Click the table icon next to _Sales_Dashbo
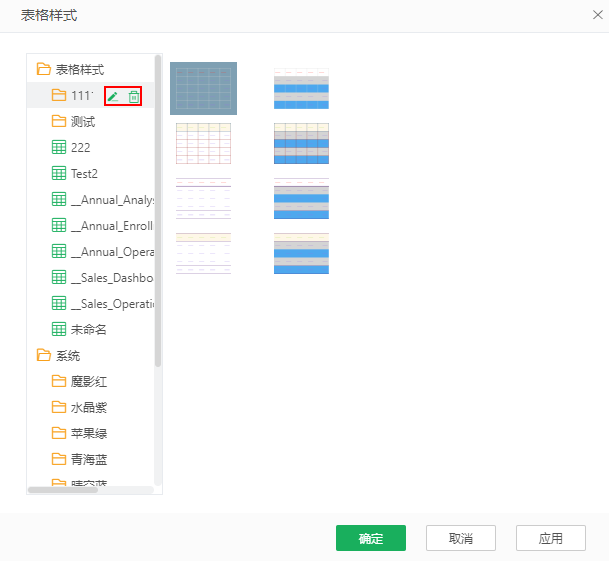The image size is (609, 561). [59, 277]
